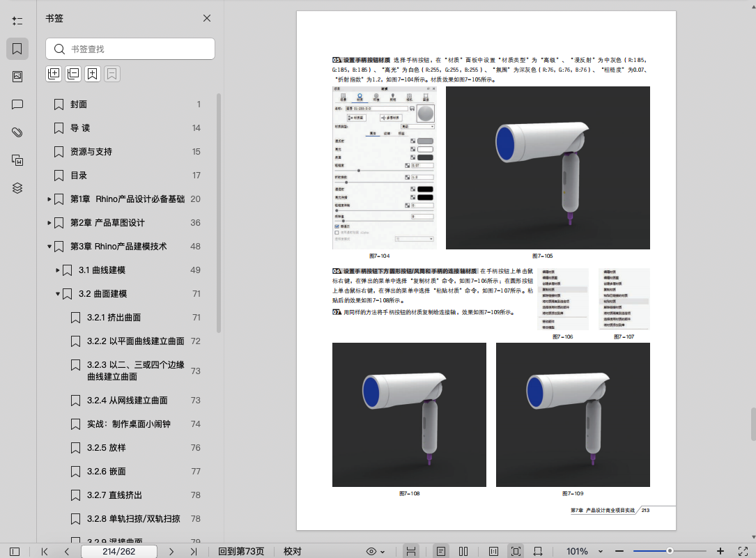Select the bookmarks panel icon
The height and width of the screenshot is (558, 756).
tap(17, 49)
